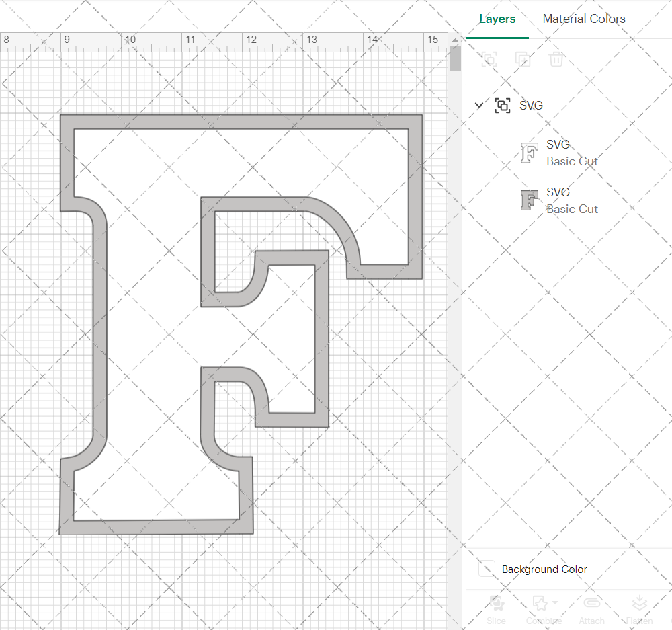Click the Delete trash icon
Viewport: 672px width, 630px height.
[556, 59]
